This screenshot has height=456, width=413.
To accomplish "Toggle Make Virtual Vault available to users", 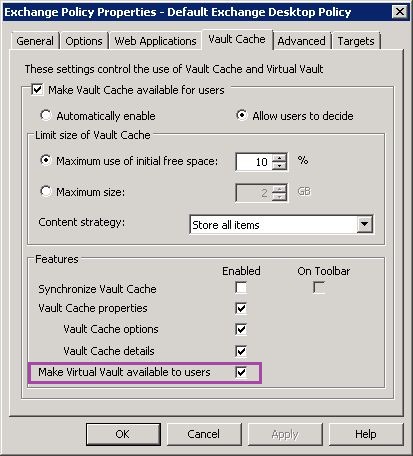I will click(241, 372).
